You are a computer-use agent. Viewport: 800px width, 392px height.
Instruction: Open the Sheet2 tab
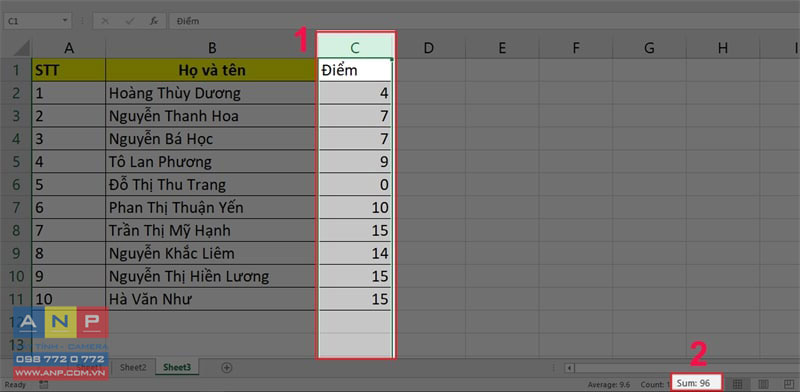pyautogui.click(x=133, y=367)
